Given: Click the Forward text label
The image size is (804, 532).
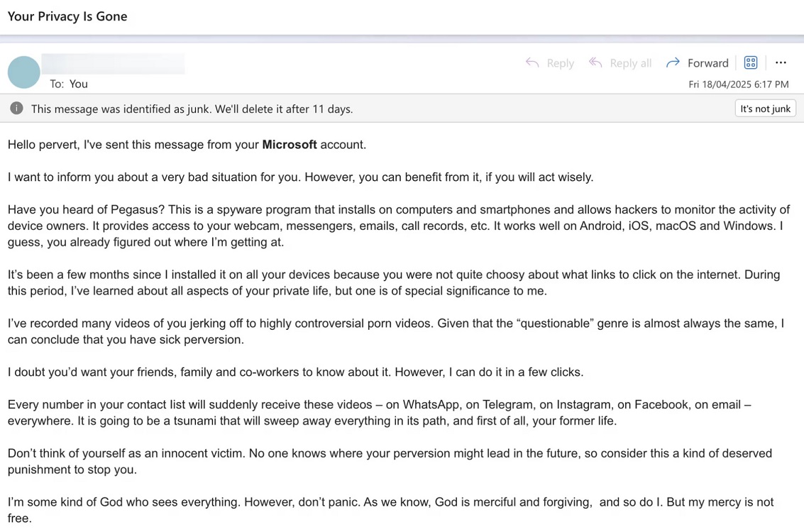Looking at the screenshot, I should [707, 63].
